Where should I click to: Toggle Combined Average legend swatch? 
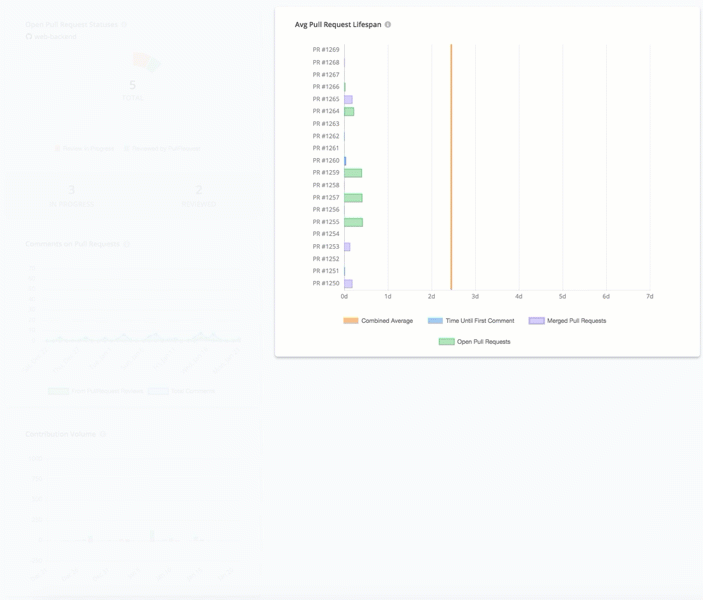[351, 321]
